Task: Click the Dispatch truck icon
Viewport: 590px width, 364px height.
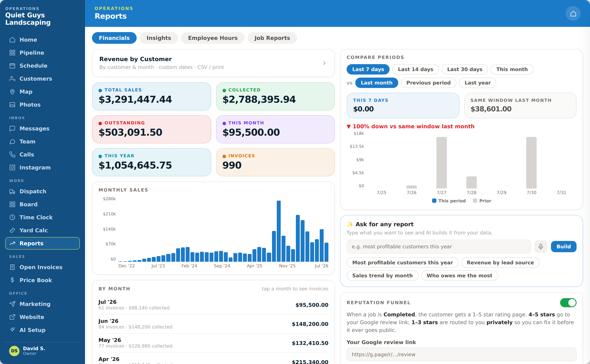Action: 12,191
